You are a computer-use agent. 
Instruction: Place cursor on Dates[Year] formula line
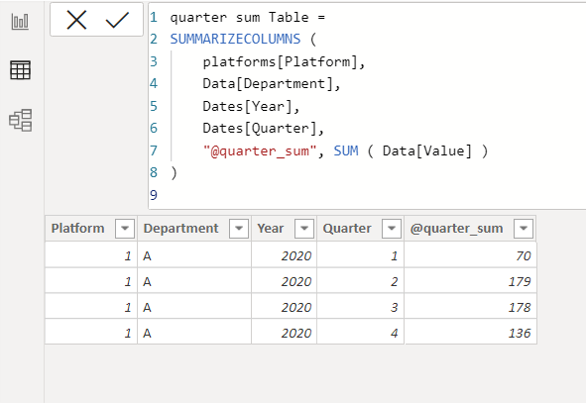coord(251,107)
